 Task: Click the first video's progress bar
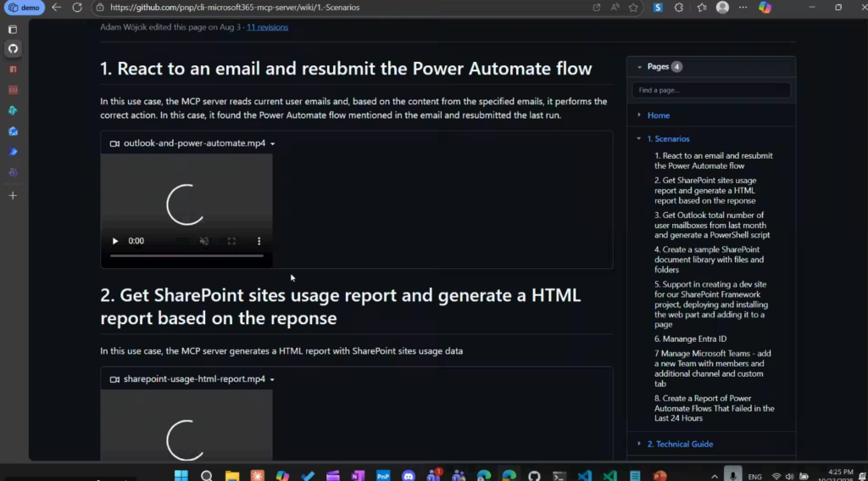click(186, 255)
